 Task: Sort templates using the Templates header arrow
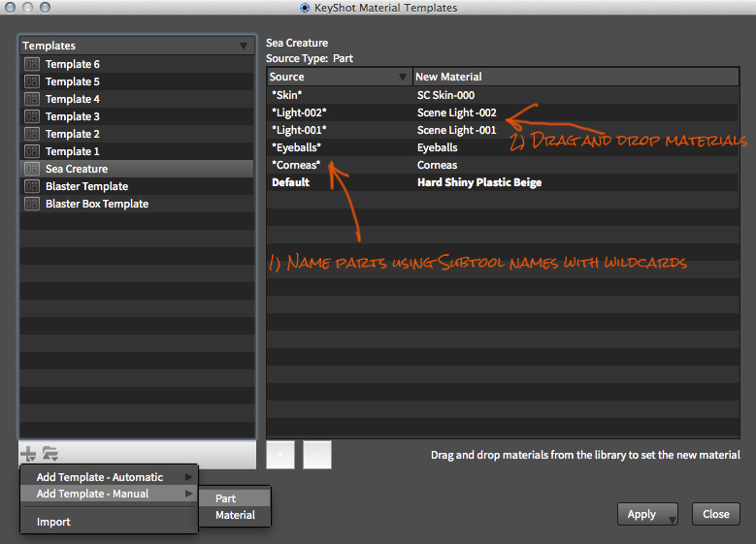244,46
